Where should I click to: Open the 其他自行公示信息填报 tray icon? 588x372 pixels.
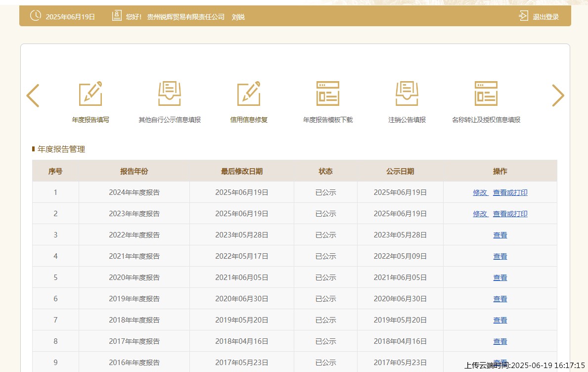(x=170, y=93)
